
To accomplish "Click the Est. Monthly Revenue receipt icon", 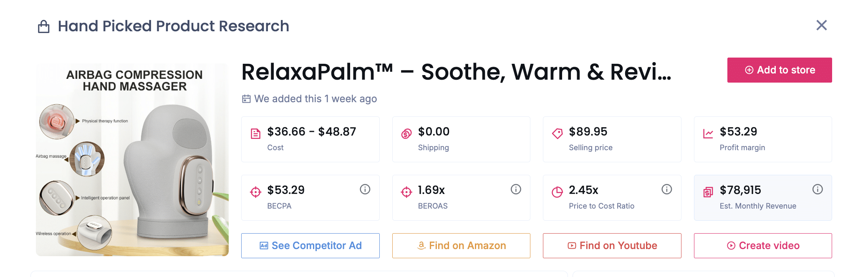I will (708, 192).
